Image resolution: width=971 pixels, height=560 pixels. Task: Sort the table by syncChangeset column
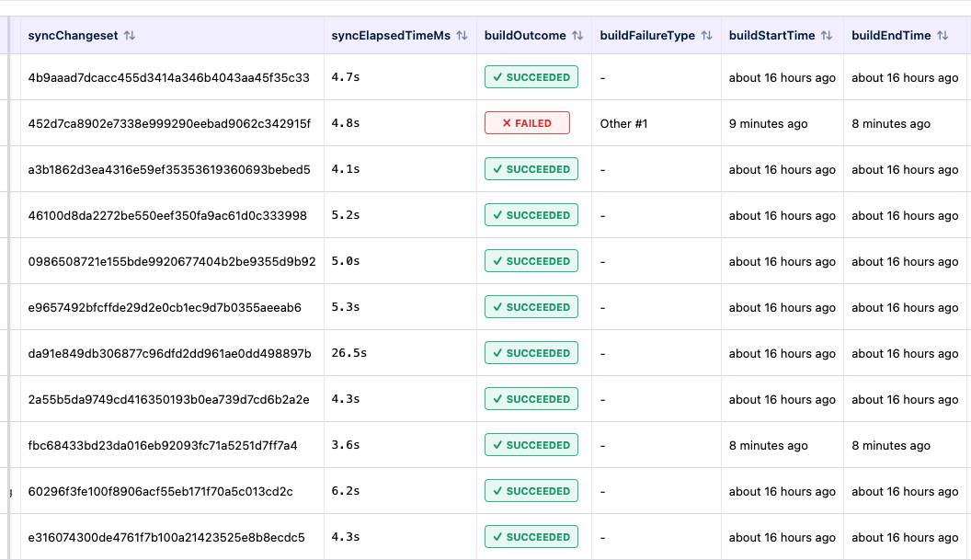coord(130,36)
